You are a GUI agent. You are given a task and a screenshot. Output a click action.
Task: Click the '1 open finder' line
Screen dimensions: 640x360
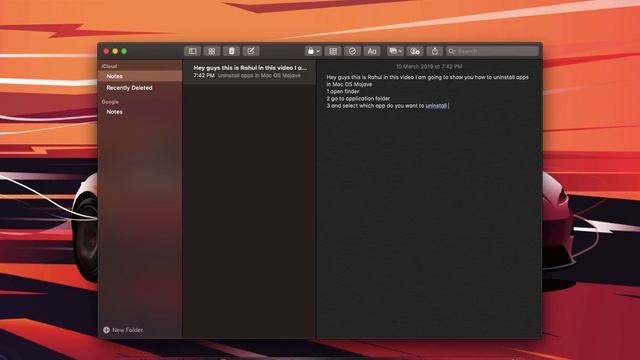tap(343, 91)
